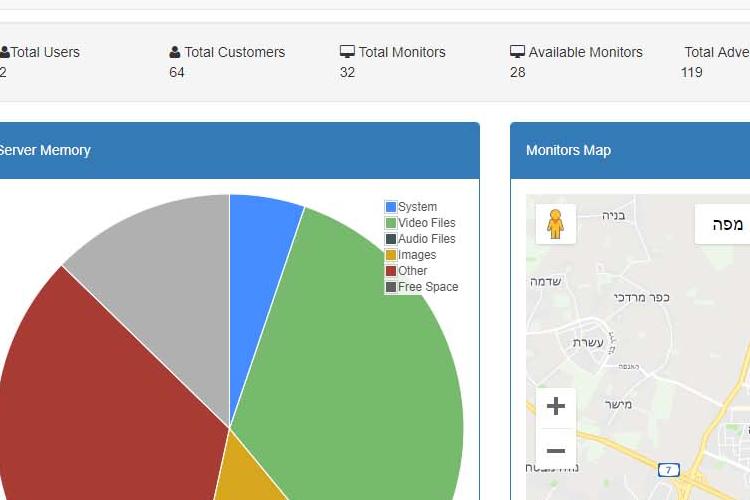This screenshot has width=750, height=500.
Task: Click the Total Customers user icon
Action: coord(175,52)
